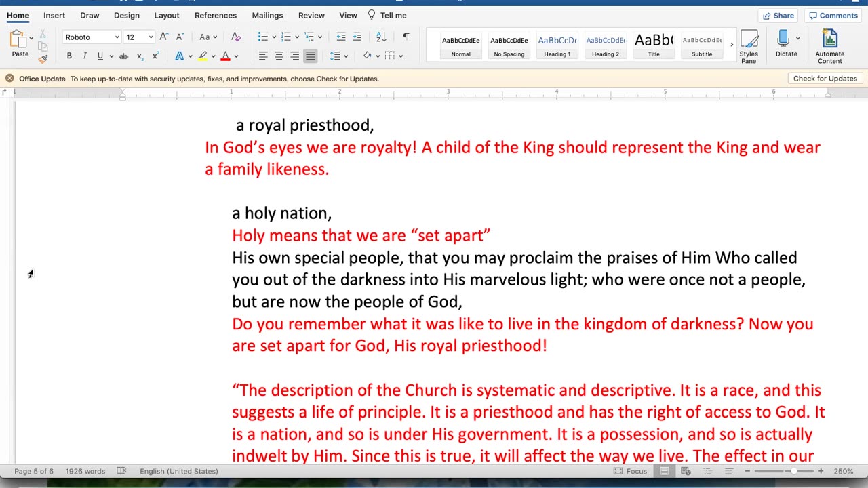
Task: Click the Cut scissors icon
Action: [x=43, y=34]
